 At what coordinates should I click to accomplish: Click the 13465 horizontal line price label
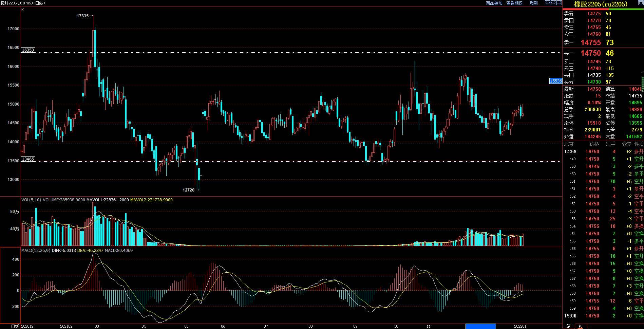click(x=28, y=159)
